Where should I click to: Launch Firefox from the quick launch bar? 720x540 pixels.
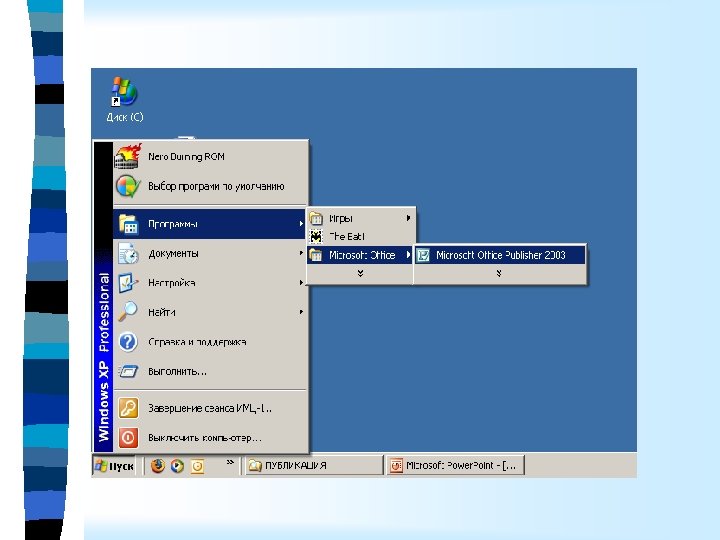158,466
